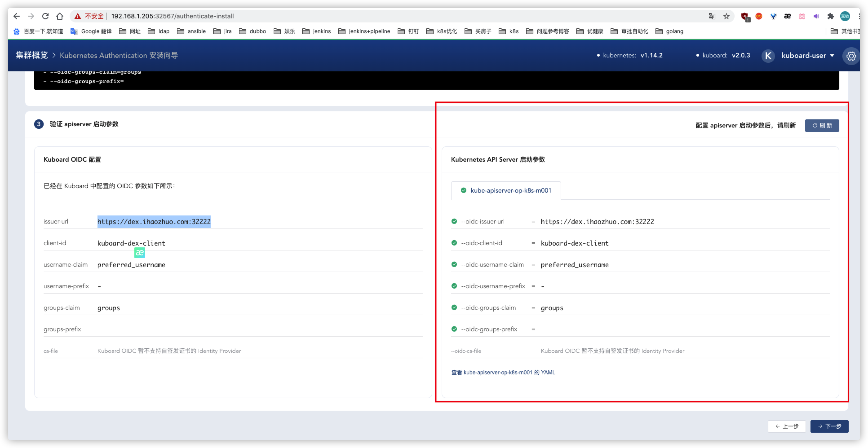This screenshot has height=448, width=868.
Task: Click the 下一步 next step button
Action: point(829,426)
